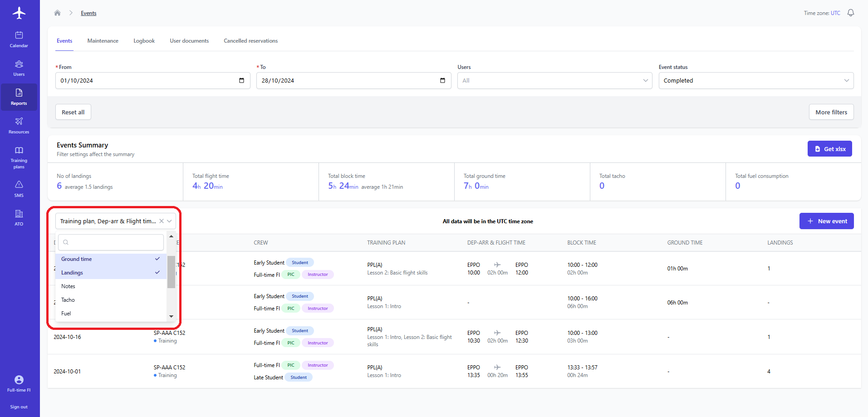Click the plane icon in the 10:30 departure row
Viewport: 868px width, 417px height.
coord(497,333)
